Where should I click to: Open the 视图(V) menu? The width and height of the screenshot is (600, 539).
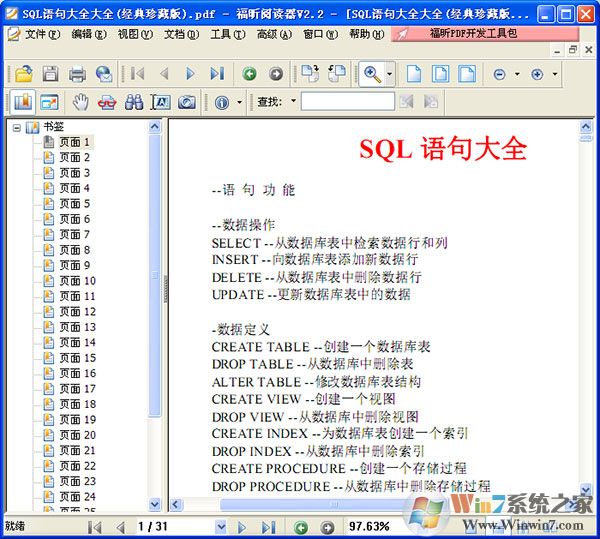(135, 34)
